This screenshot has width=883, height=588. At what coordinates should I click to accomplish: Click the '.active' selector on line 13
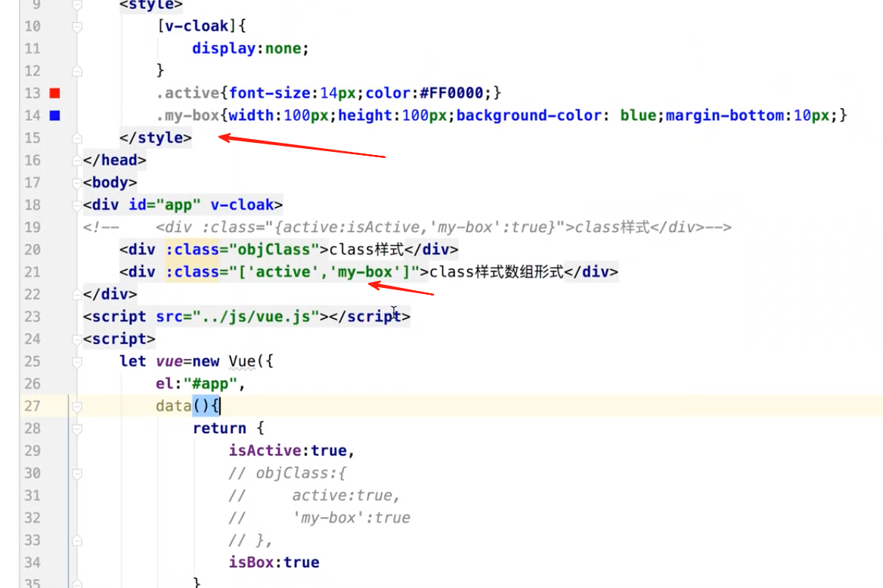pyautogui.click(x=188, y=93)
